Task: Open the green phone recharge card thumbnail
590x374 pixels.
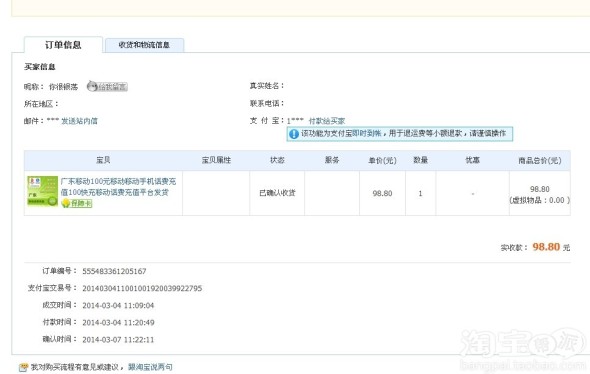Action: click(x=43, y=191)
